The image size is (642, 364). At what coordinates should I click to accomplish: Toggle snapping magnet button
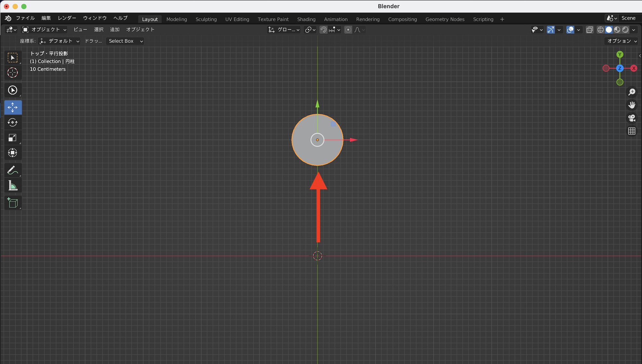click(x=324, y=30)
